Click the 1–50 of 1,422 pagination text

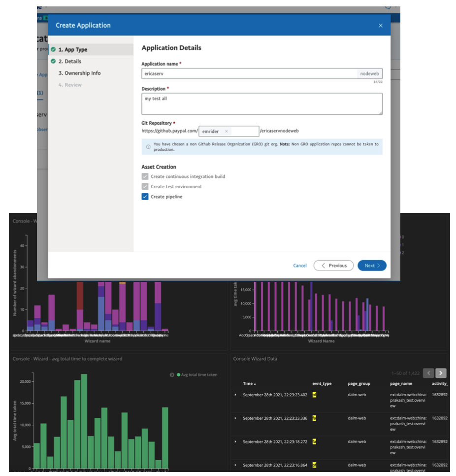click(x=405, y=373)
